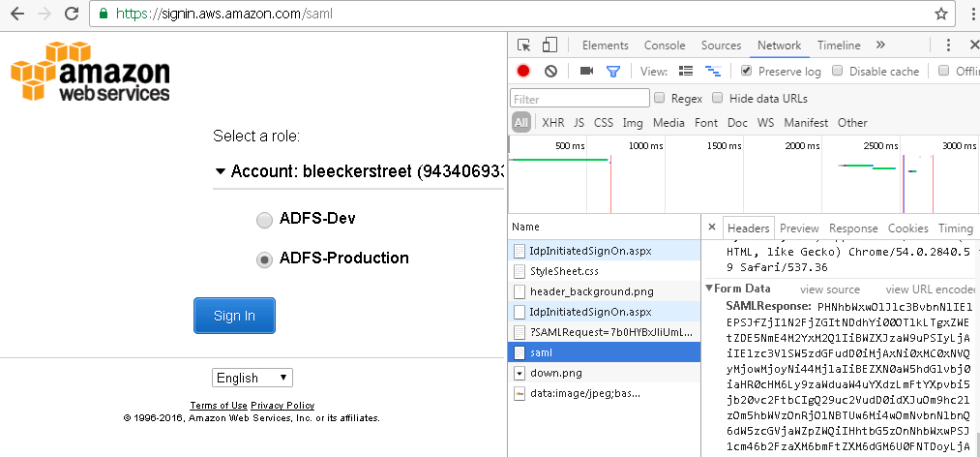Select the All filter type
980x457 pixels.
(521, 123)
